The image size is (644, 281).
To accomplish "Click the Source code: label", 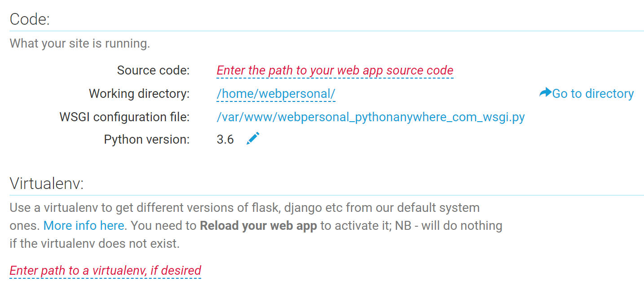I will pyautogui.click(x=154, y=70).
